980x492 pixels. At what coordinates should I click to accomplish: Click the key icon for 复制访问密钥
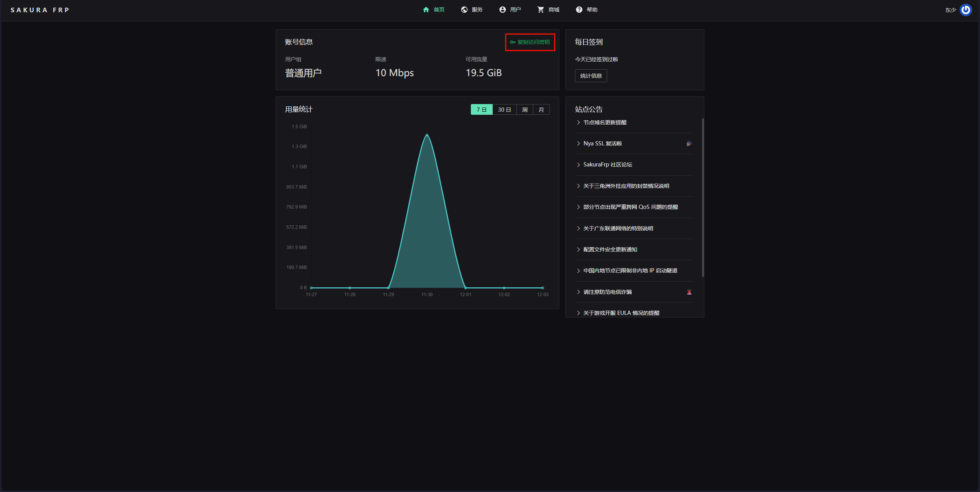point(513,42)
